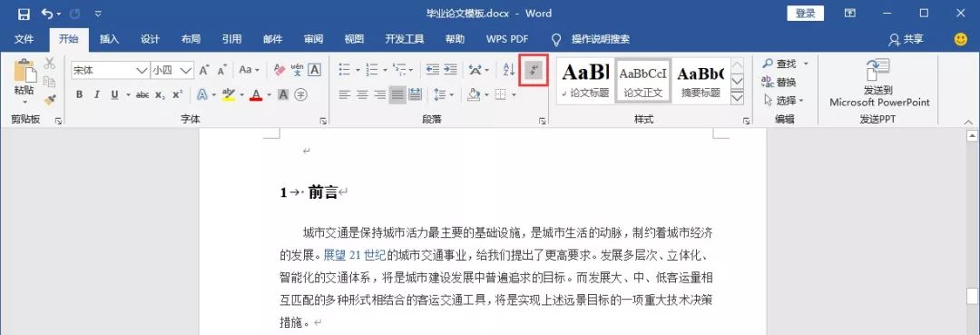The width and height of the screenshot is (980, 335).
Task: Expand the styles gallery with more arrow
Action: pyautogui.click(x=738, y=98)
